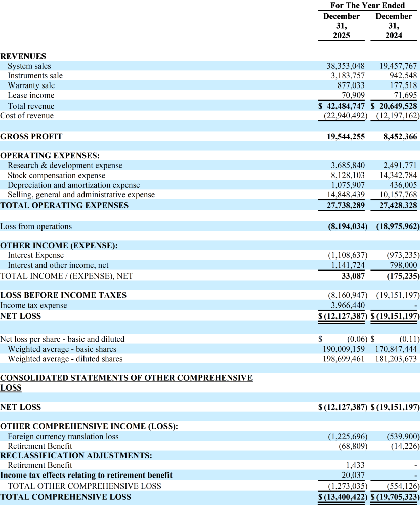Click the GROSS PROFIT row label

coord(31,136)
